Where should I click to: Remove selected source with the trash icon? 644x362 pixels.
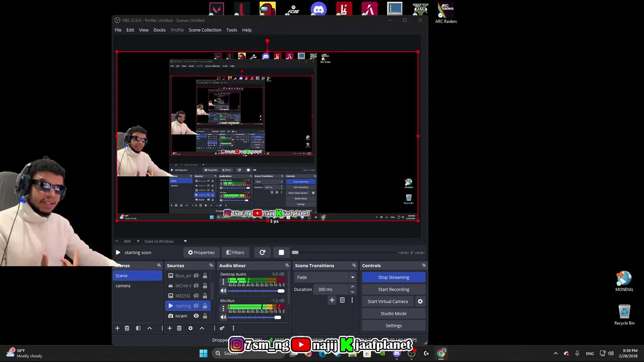point(179,328)
